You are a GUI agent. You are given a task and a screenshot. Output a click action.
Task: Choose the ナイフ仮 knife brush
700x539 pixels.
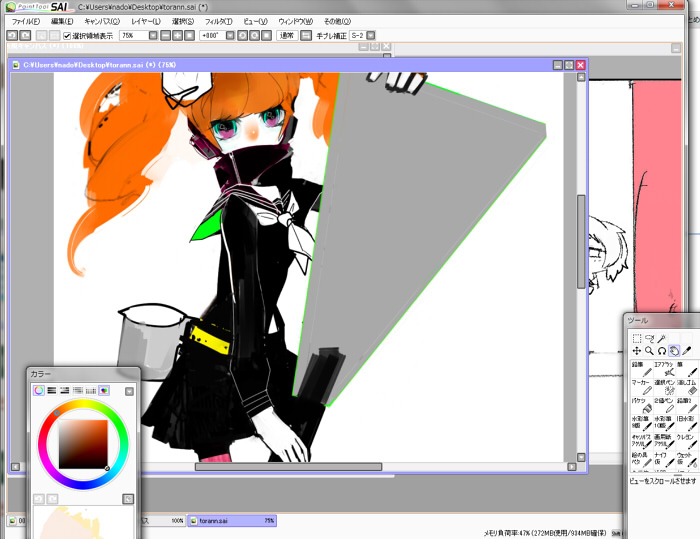pos(664,460)
